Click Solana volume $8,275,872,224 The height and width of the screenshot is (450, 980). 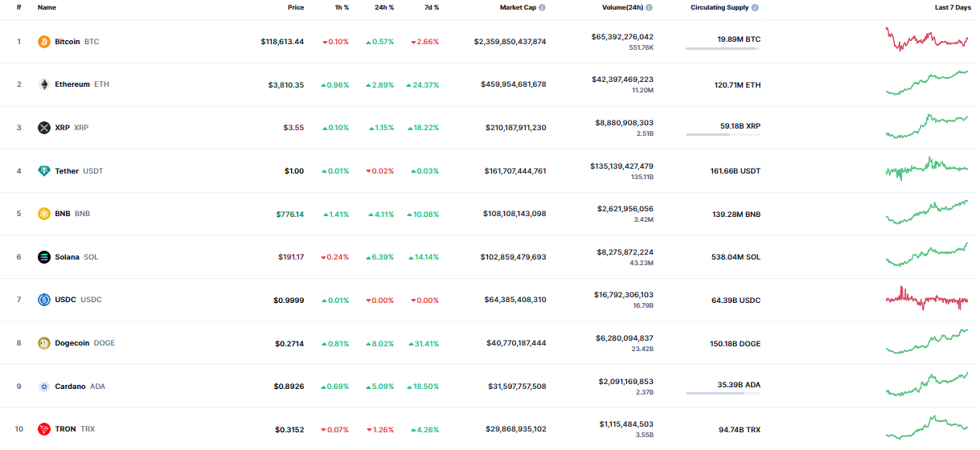click(625, 252)
